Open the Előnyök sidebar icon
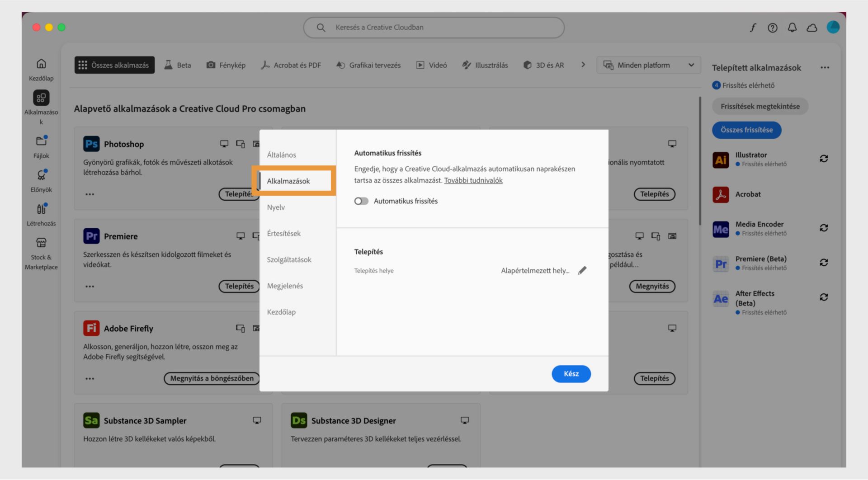The image size is (868, 480). 41,174
